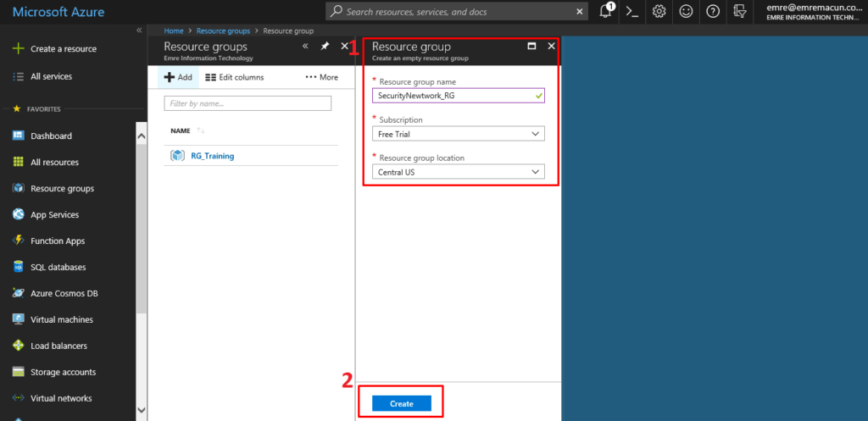Screen dimensions: 868x421
Task: Open Virtual machines in sidebar
Action: pyautogui.click(x=62, y=319)
